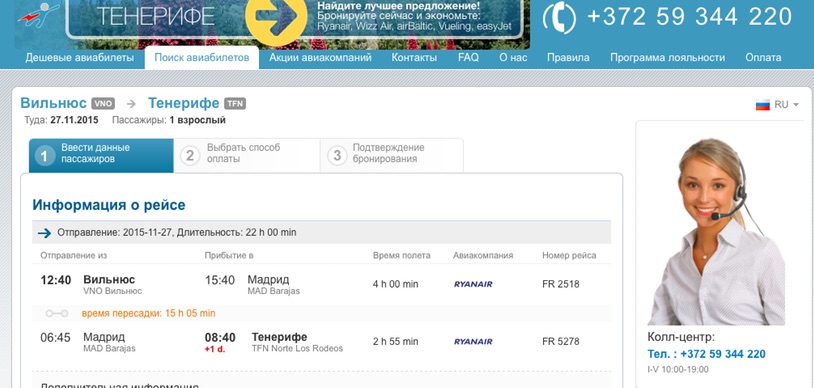This screenshot has height=388, width=814.
Task: Click the Ryanair logo for flight FR 2518
Action: tap(473, 284)
